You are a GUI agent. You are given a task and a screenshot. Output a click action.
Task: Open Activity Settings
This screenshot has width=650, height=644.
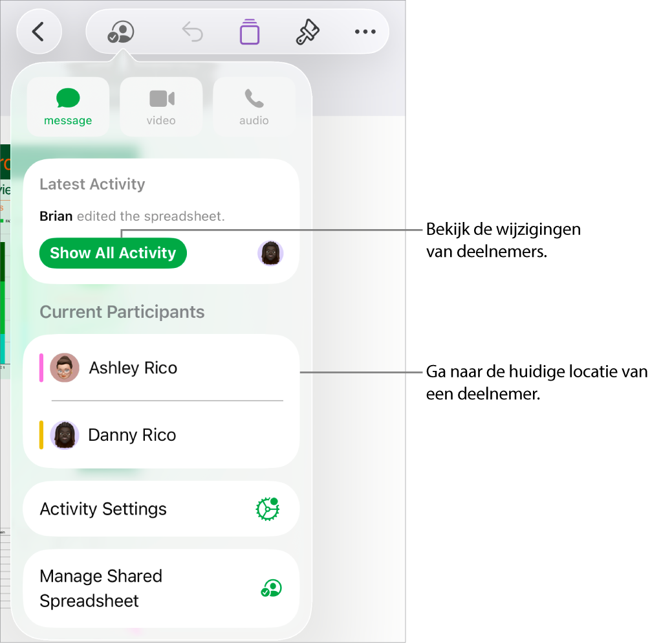161,509
